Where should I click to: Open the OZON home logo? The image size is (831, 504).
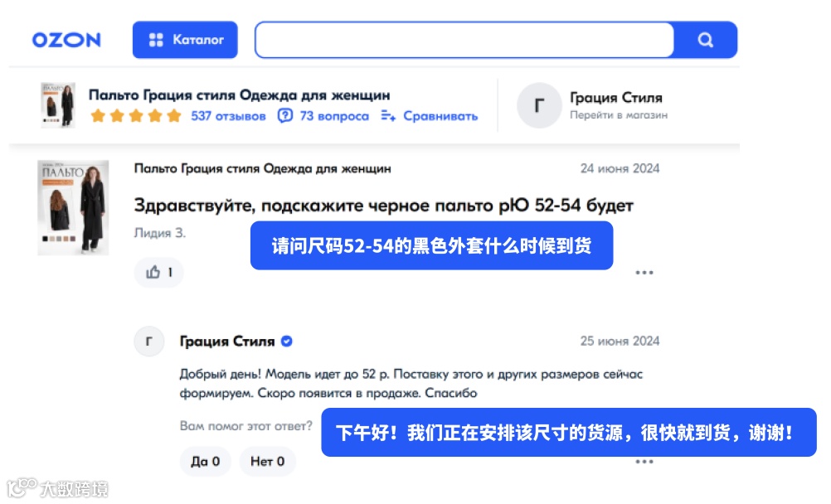coord(66,40)
